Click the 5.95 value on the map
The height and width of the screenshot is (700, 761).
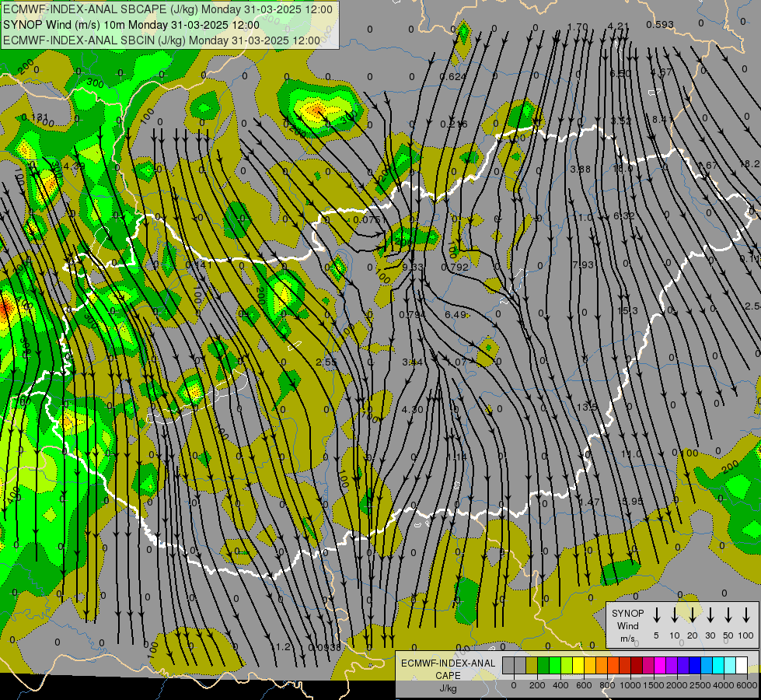pos(633,501)
